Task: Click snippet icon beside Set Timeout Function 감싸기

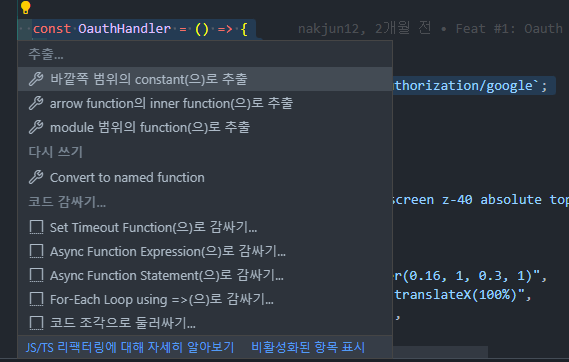Action: click(x=36, y=227)
